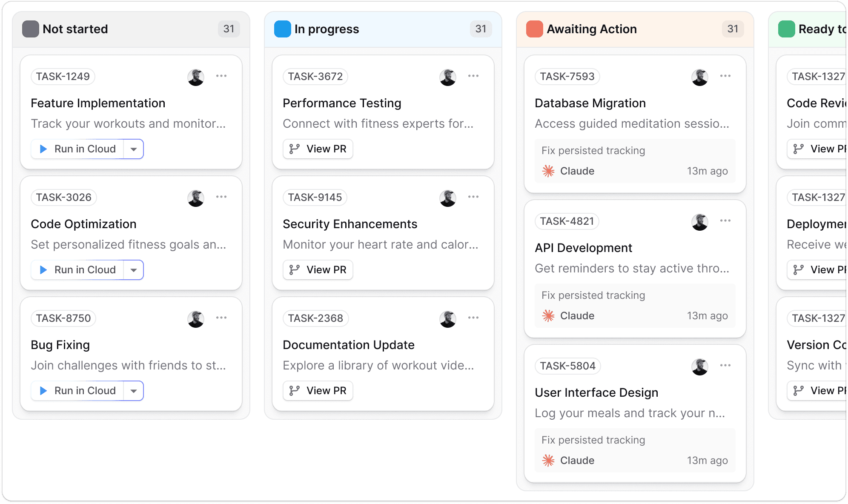Click the branch icon on Documentation Update card
Viewport: 848px width, 504px height.
(x=294, y=391)
